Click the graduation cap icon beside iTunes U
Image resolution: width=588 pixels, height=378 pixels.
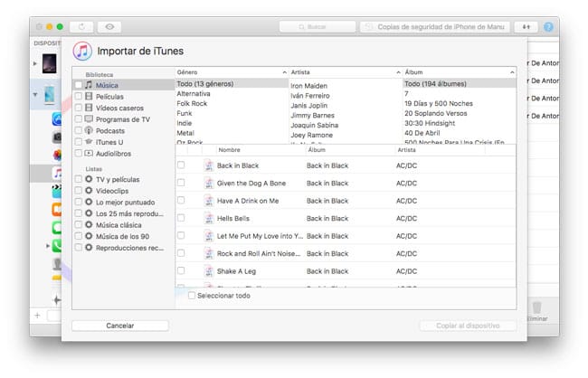point(89,142)
